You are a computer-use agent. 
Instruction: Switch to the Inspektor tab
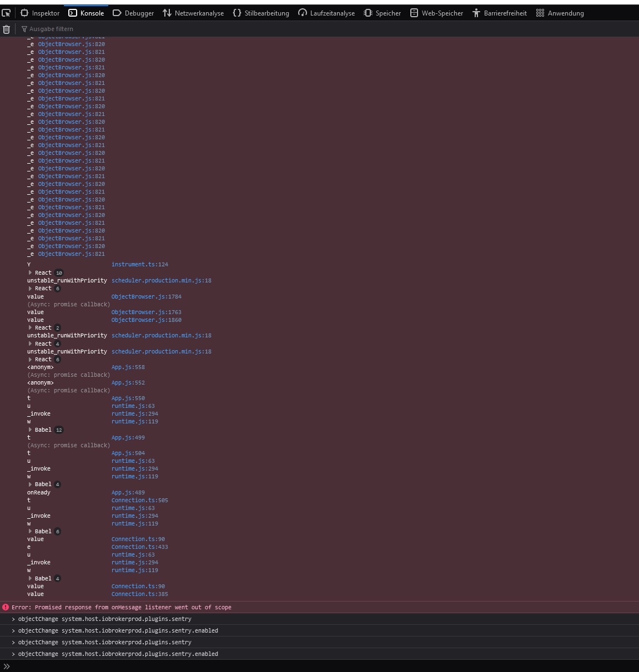[40, 13]
